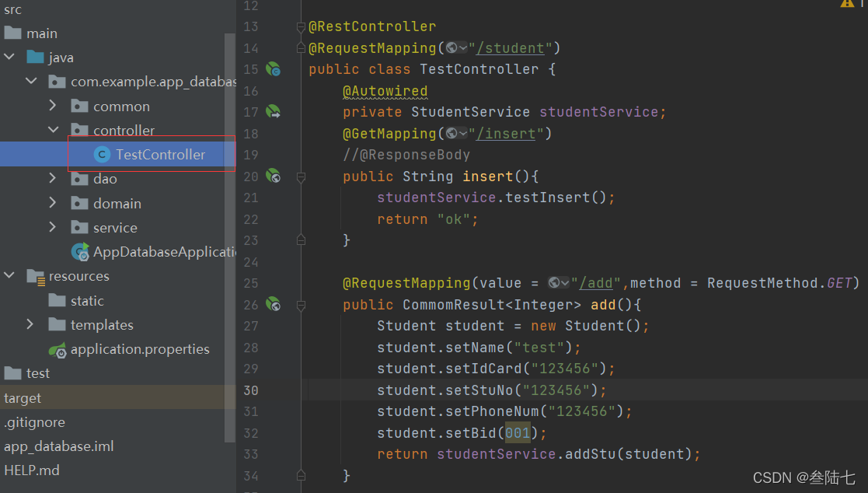868x493 pixels.
Task: Select the .gitignore file
Action: [x=34, y=422]
